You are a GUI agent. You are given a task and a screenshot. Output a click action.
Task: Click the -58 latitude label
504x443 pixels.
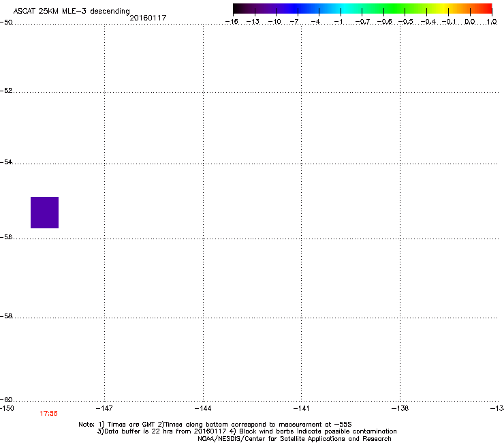(6, 316)
